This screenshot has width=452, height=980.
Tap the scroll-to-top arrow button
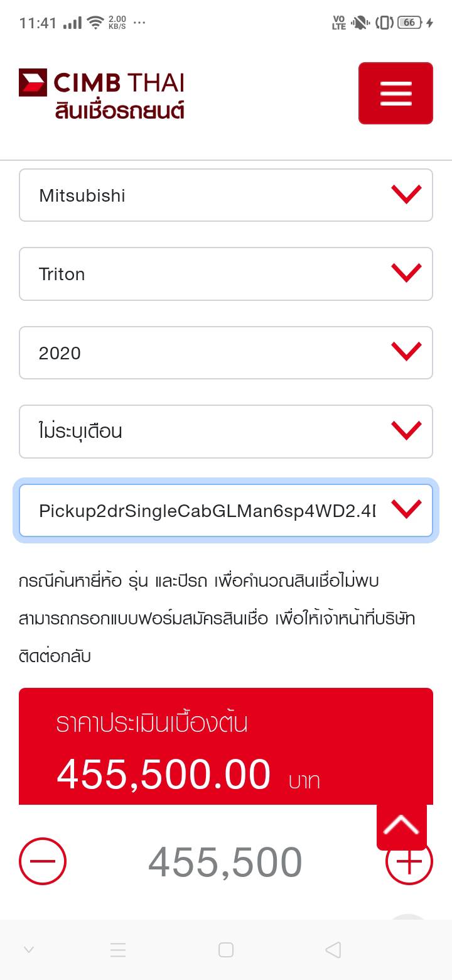pos(401,825)
